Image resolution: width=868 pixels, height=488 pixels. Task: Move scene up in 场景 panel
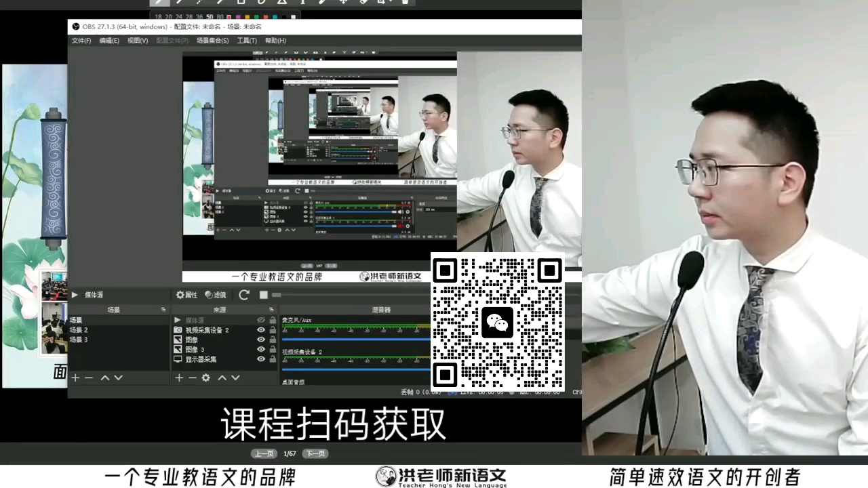[x=105, y=378]
